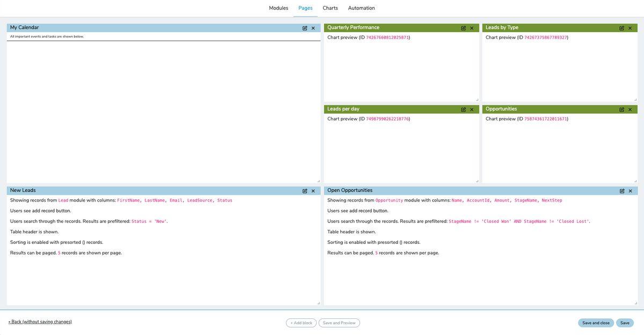Click resize handle of Opportunities chart block

635,181
